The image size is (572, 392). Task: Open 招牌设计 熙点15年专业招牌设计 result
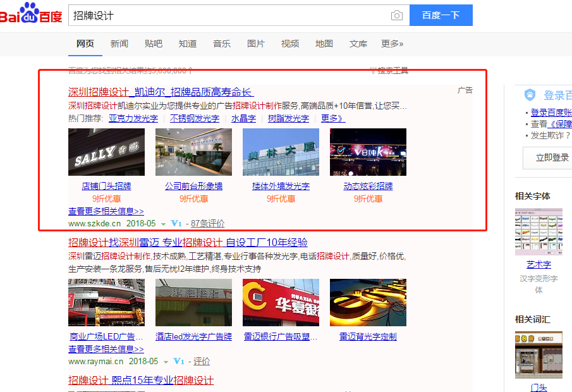click(x=141, y=381)
